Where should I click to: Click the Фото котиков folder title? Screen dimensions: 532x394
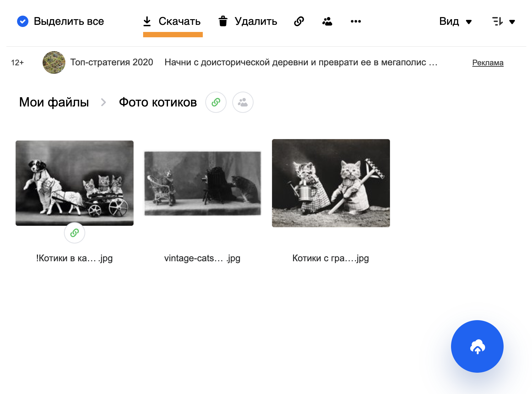tap(158, 102)
